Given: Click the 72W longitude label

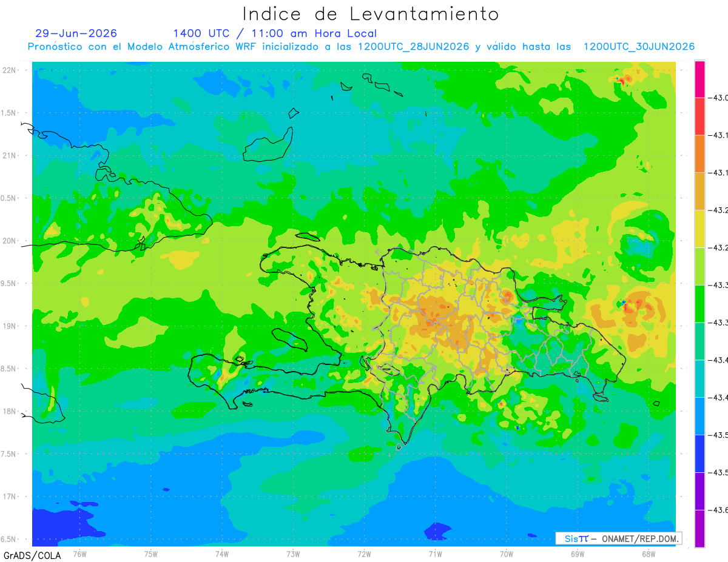Looking at the screenshot, I should pos(364,554).
